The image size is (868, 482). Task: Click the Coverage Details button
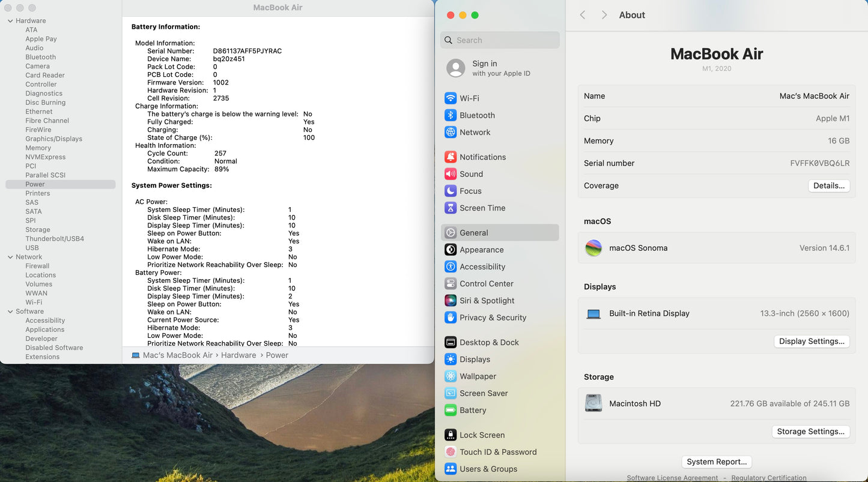(828, 186)
